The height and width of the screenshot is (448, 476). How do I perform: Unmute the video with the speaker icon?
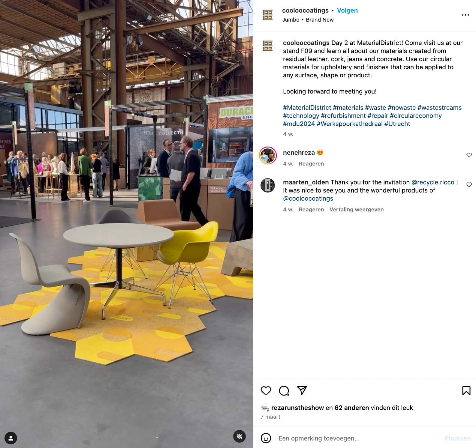(240, 436)
